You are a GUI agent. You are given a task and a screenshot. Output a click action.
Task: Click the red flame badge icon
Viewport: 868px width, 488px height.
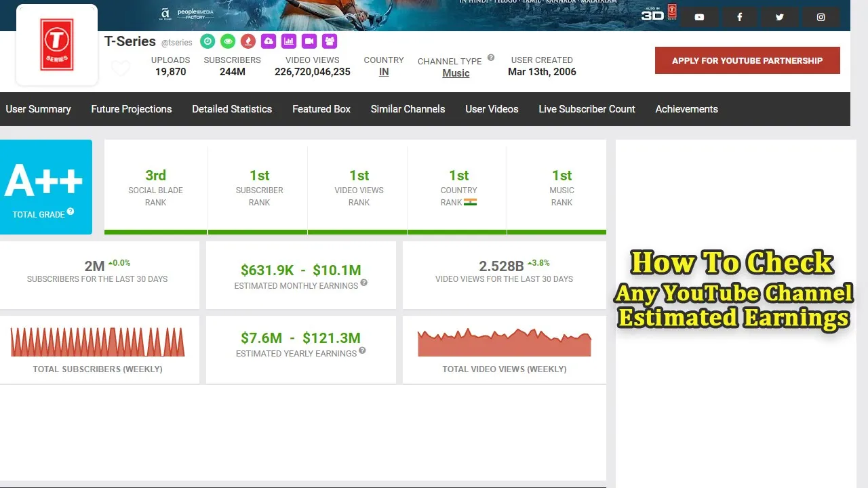click(248, 41)
